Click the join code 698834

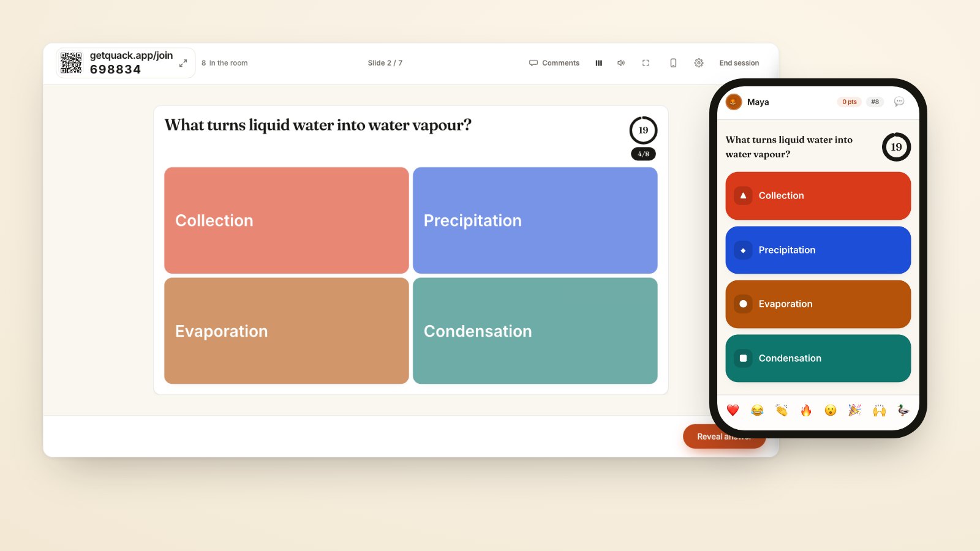[x=115, y=70]
